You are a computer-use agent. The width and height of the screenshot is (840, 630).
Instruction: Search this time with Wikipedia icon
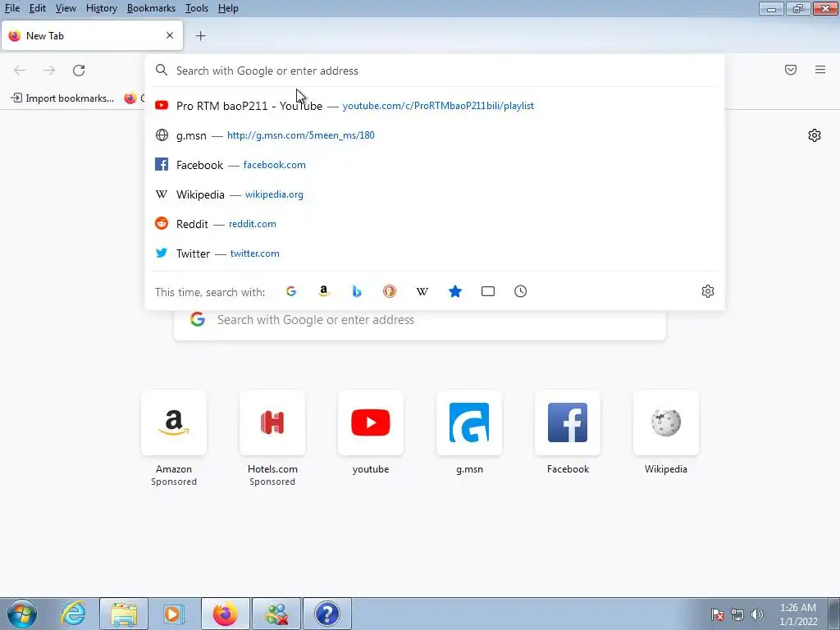pyautogui.click(x=422, y=291)
